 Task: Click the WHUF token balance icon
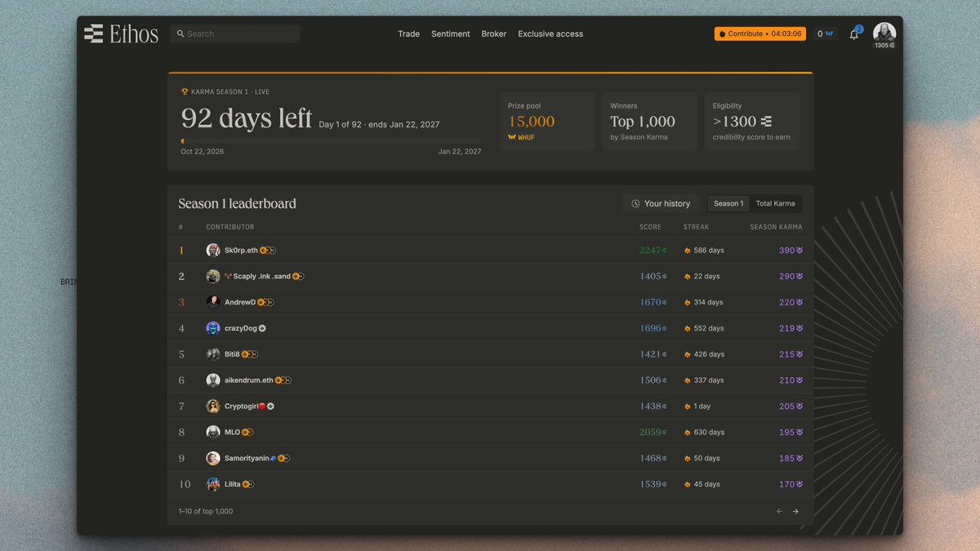pyautogui.click(x=830, y=34)
